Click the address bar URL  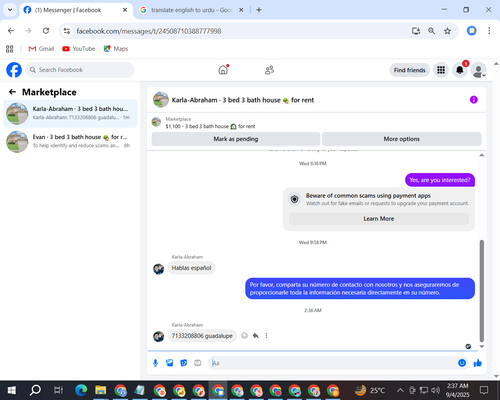click(149, 31)
